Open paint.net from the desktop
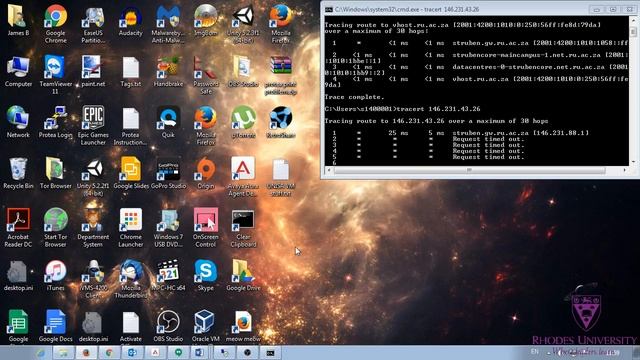The width and height of the screenshot is (640, 360). 93,71
